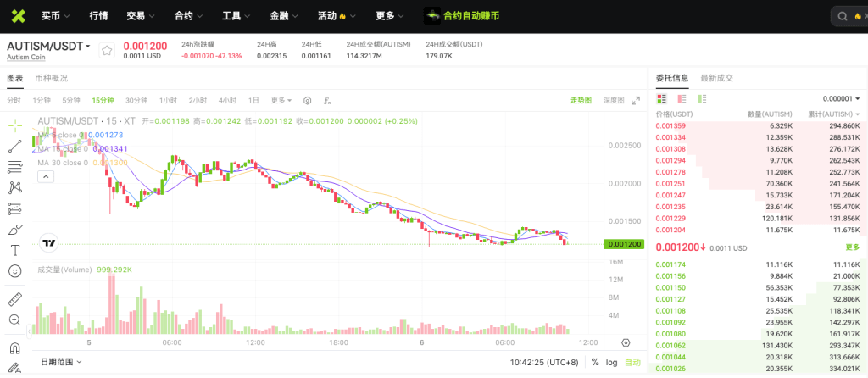868x378 pixels.
Task: Switch to the 图表 tab
Action: point(15,78)
